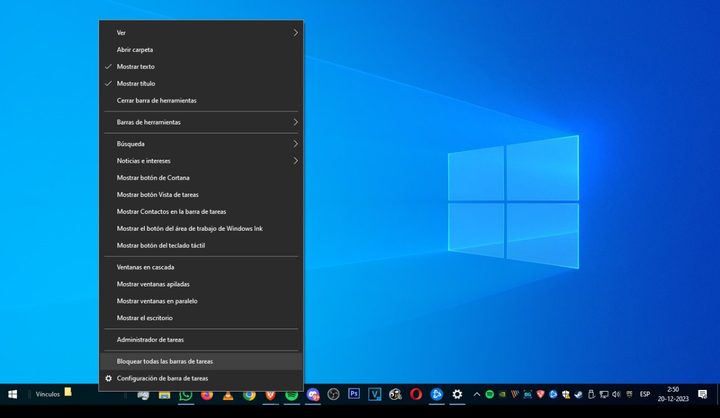Click the Windows Start button
This screenshot has height=418, width=720.
[x=13, y=395]
